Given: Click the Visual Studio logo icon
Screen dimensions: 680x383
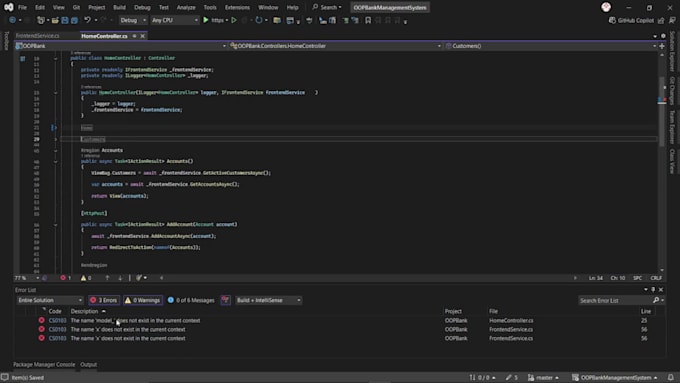Looking at the screenshot, I should tap(9, 7).
